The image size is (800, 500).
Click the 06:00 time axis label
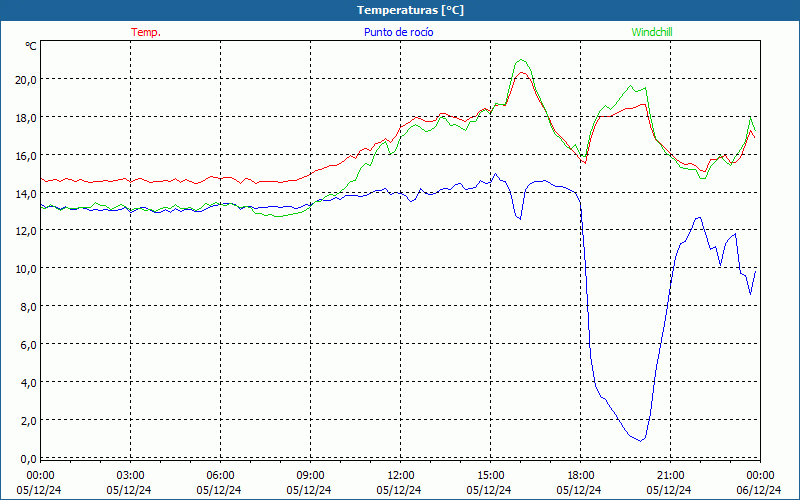click(220, 476)
